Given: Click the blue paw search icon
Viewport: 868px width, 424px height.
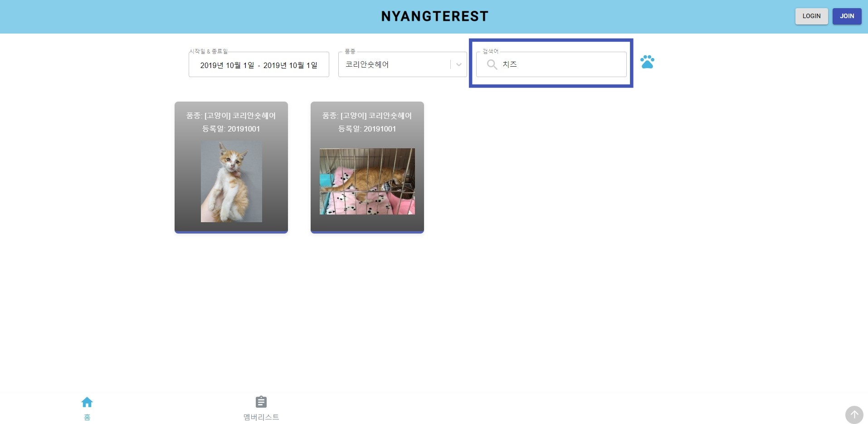Looking at the screenshot, I should point(647,62).
